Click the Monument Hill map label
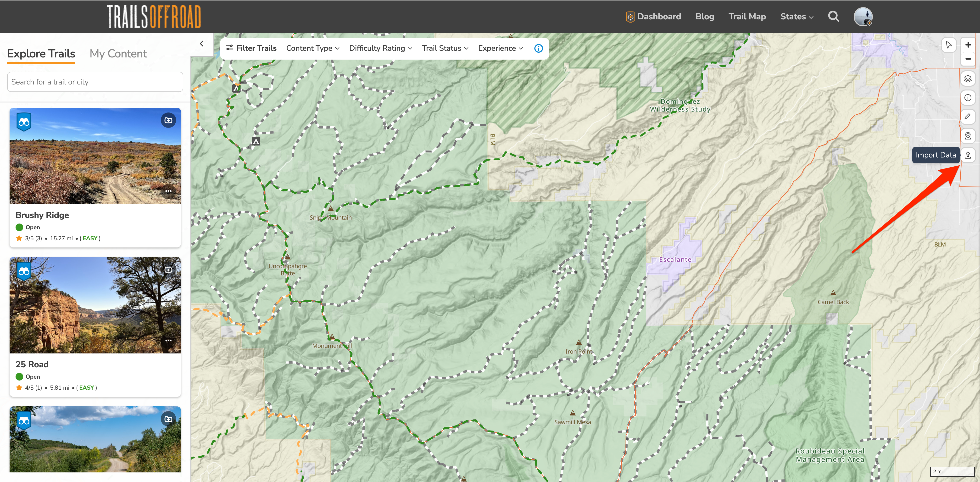980x482 pixels. [x=332, y=346]
